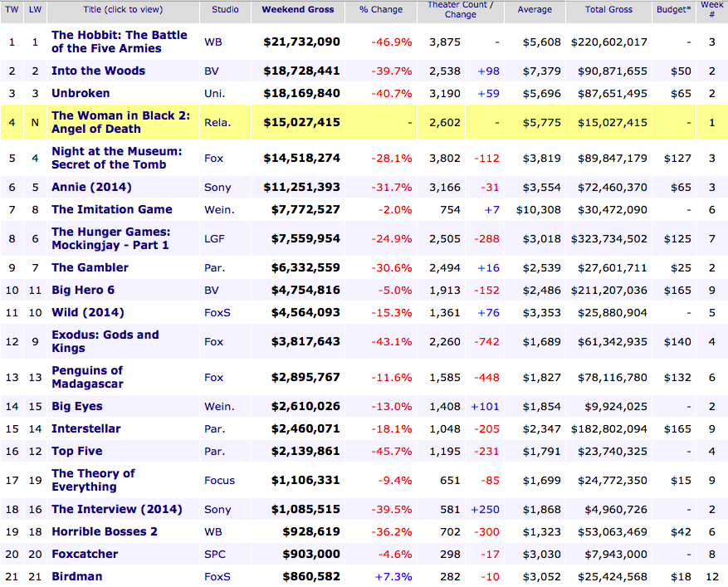Open The Imitation Game page
The width and height of the screenshot is (728, 587).
[x=111, y=209]
